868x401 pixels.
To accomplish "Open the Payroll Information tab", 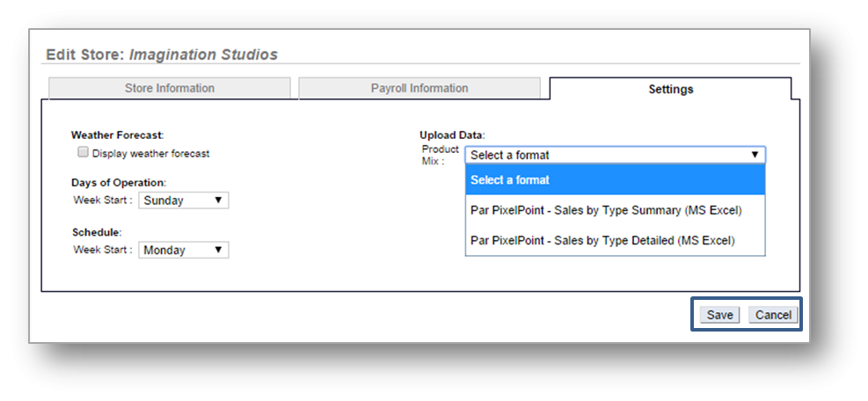I will 419,88.
